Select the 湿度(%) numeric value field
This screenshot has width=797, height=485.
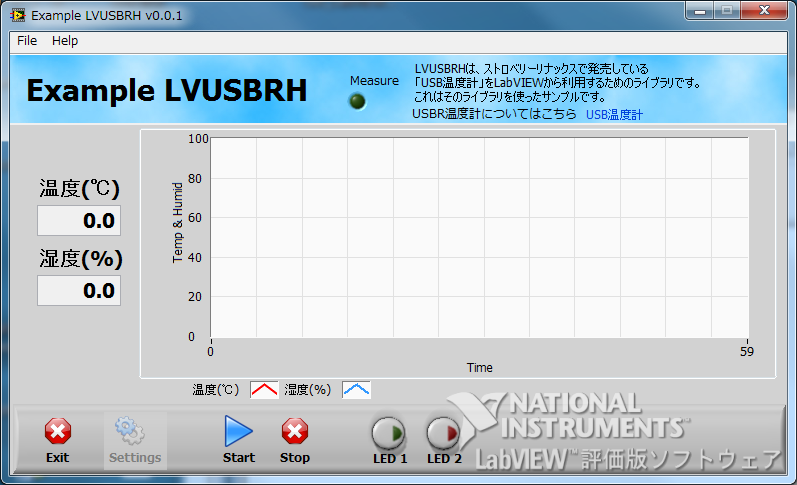(79, 291)
